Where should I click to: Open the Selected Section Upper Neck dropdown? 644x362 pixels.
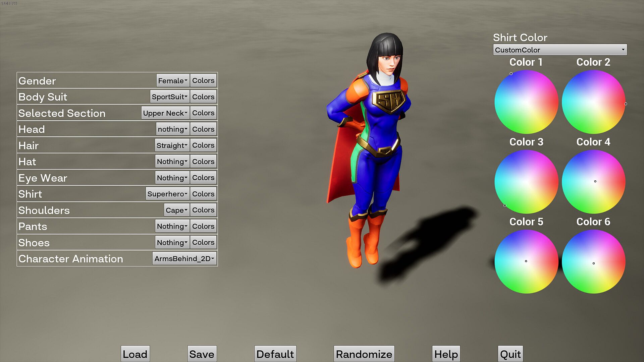pos(165,113)
